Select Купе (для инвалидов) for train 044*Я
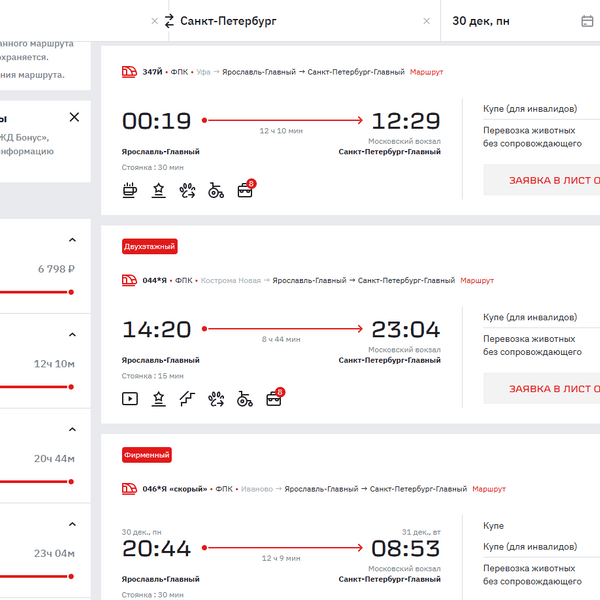This screenshot has height=600, width=600. tap(530, 317)
